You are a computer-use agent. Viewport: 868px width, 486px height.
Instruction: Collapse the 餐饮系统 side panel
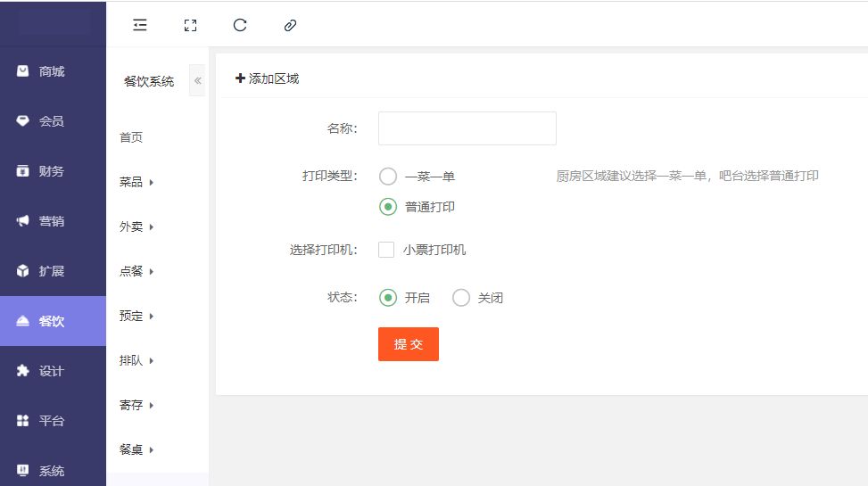pos(197,81)
